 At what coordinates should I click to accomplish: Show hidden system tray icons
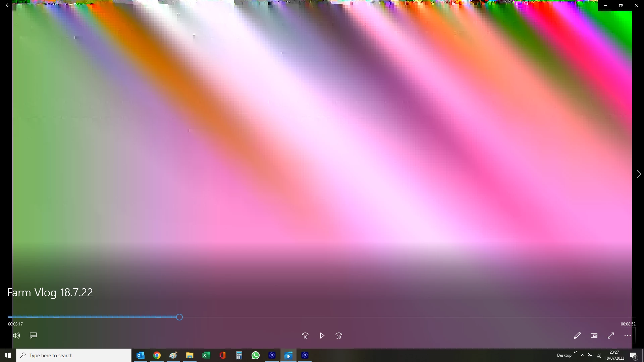pos(583,355)
